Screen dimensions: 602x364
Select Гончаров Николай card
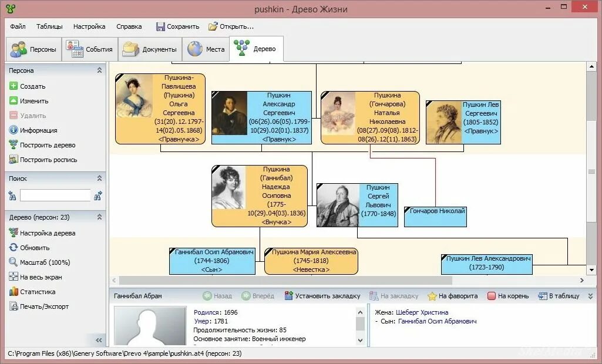tap(435, 217)
